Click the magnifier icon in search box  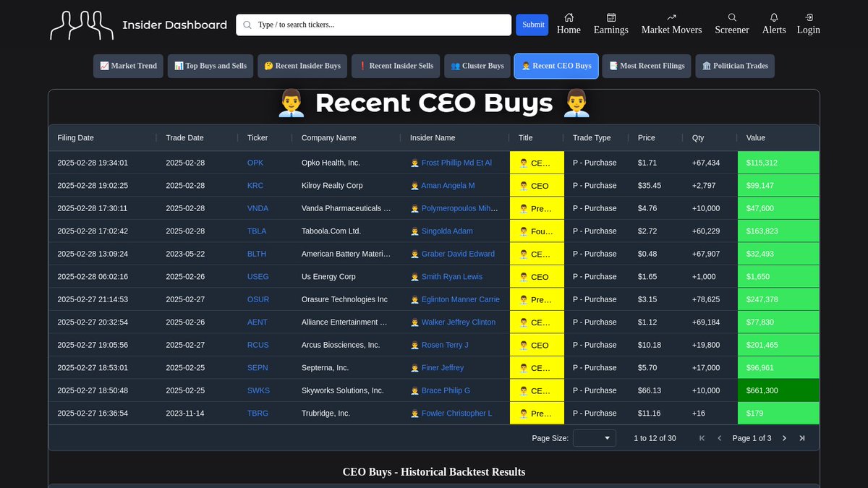(x=247, y=25)
